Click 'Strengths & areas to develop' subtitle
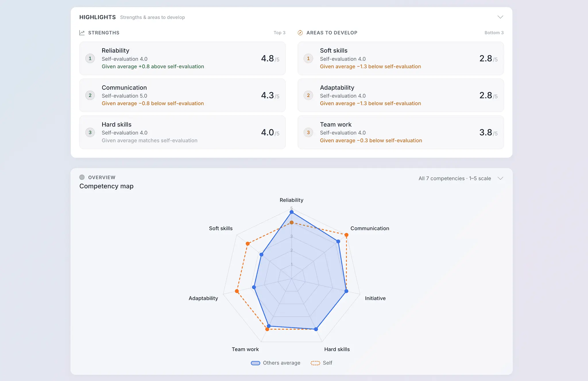This screenshot has height=381, width=588. coord(152,17)
